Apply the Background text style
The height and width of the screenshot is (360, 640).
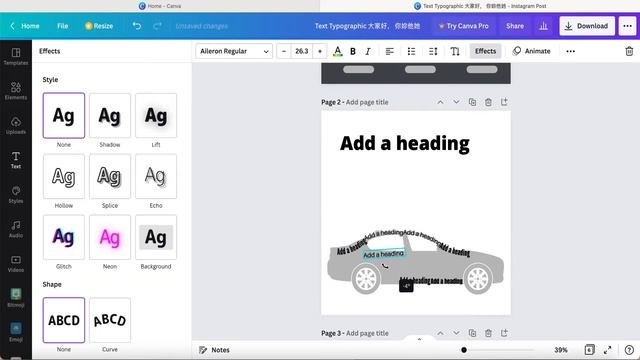156,237
